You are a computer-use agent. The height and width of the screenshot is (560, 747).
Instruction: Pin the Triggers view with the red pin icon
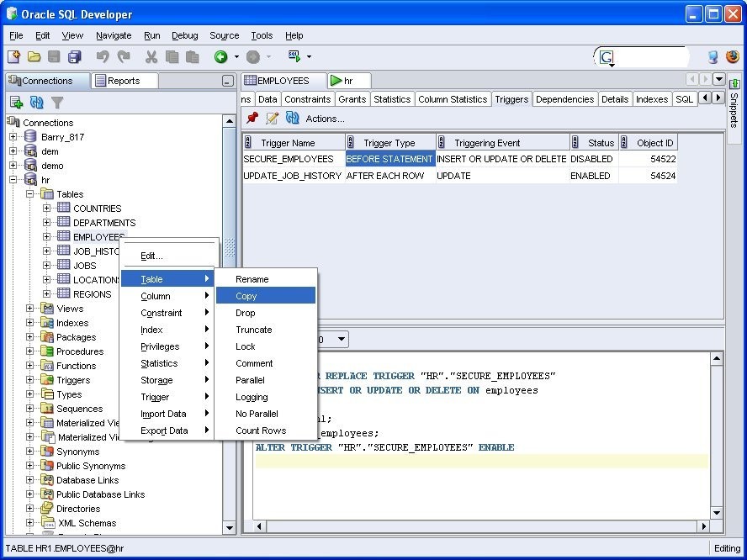(252, 119)
